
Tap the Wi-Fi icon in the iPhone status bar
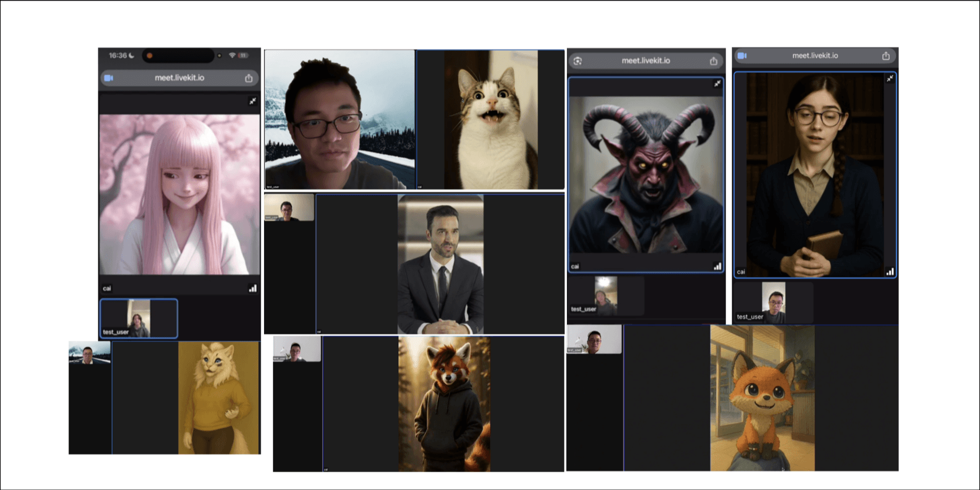point(232,55)
